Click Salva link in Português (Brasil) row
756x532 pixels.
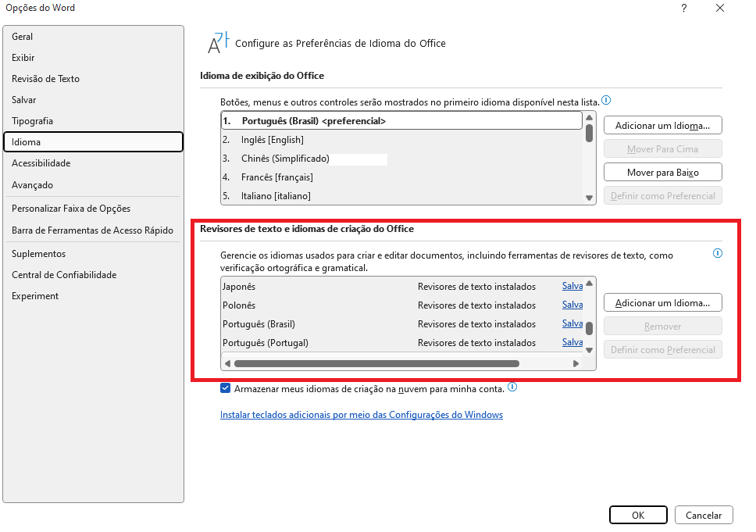coord(572,323)
